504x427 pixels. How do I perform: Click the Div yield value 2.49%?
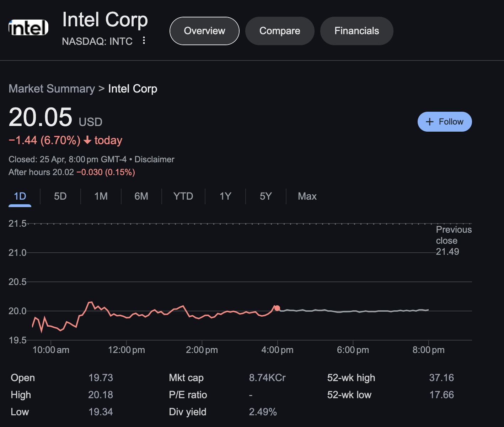(x=263, y=412)
